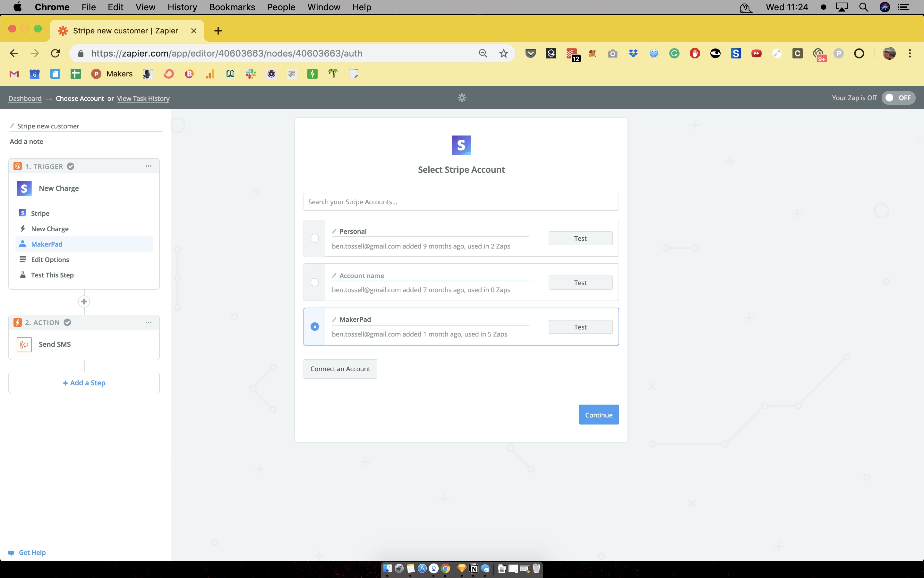Select the Personal Stripe account radio button
This screenshot has width=924, height=578.
tap(315, 238)
